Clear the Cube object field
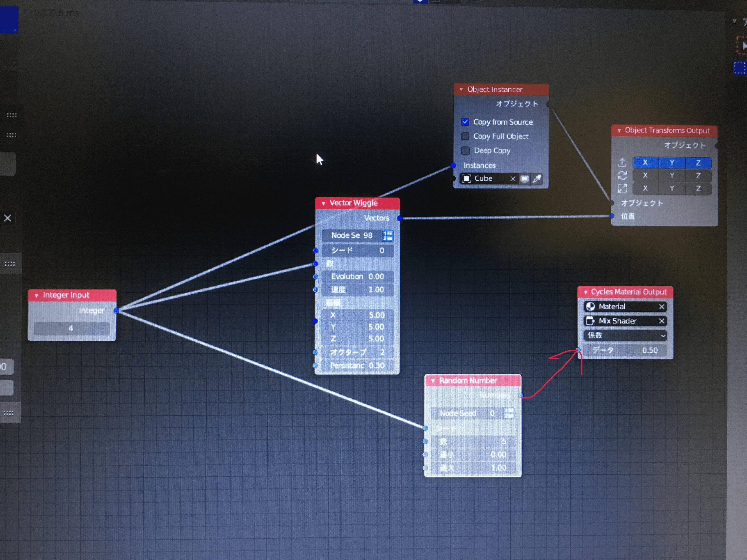This screenshot has width=747, height=560. pos(513,178)
